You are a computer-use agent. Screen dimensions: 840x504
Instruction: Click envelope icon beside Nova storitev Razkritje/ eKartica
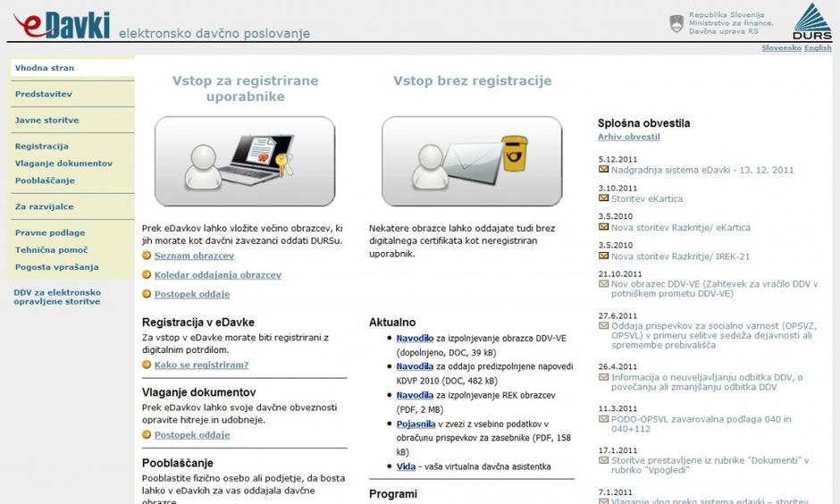tap(604, 227)
